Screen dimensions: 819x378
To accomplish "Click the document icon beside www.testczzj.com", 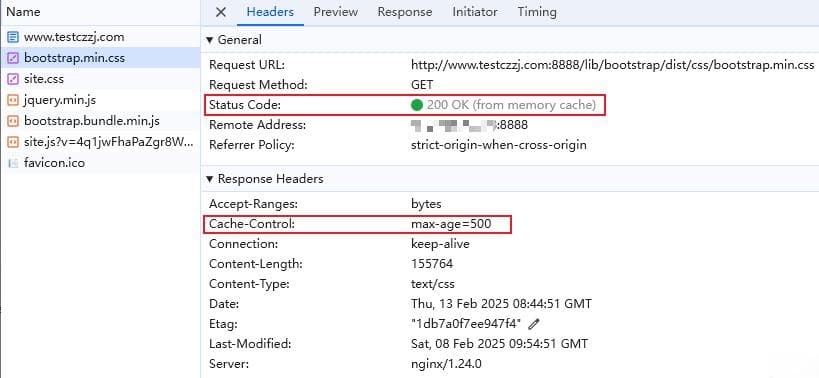I will (14, 38).
